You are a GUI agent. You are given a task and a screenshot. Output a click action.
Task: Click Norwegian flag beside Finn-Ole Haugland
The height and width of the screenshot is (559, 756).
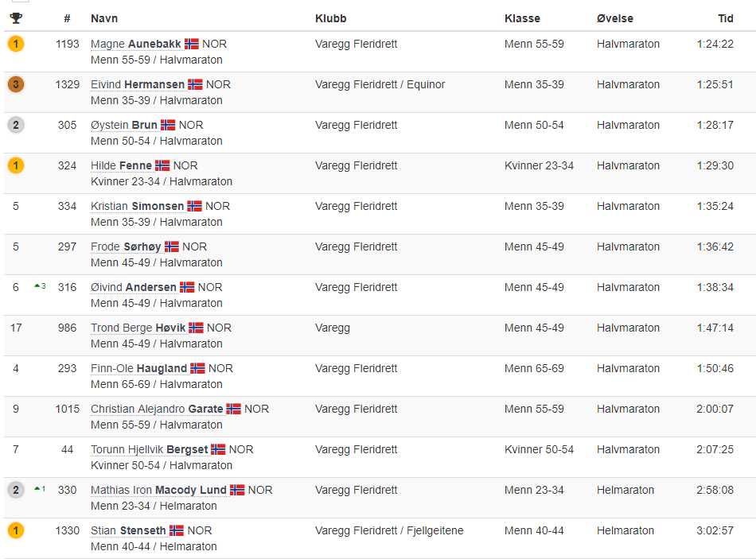[197, 368]
